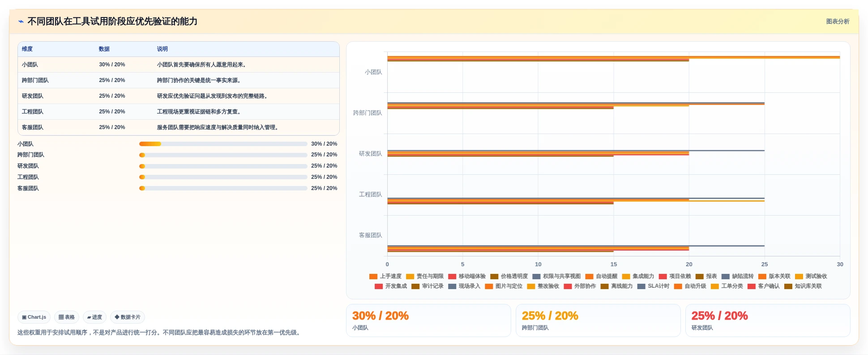Screen dimensions: 868x355
Task: Select the 工程团队 table row label
Action: click(x=33, y=112)
